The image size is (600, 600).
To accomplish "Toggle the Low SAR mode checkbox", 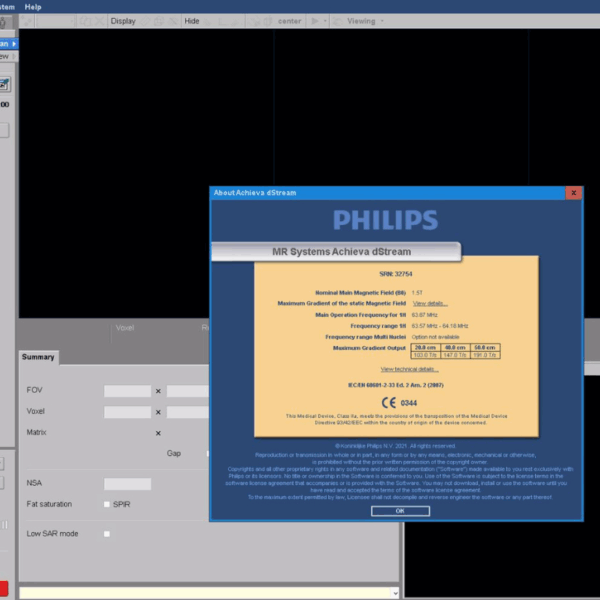I will [x=107, y=534].
